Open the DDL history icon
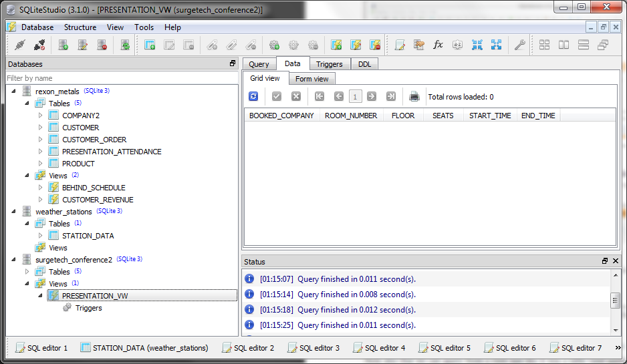This screenshot has height=364, width=627. coord(418,45)
